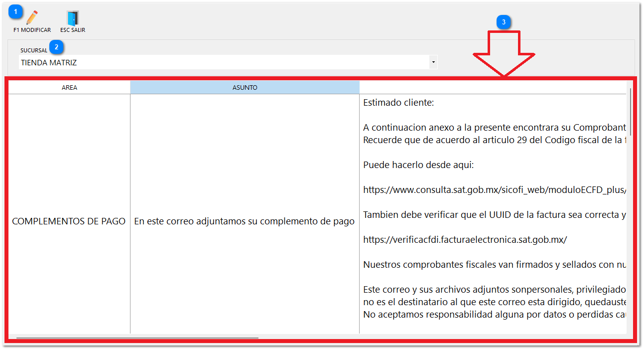Click the SUCURSAL label text
This screenshot has width=644, height=350.
click(33, 50)
